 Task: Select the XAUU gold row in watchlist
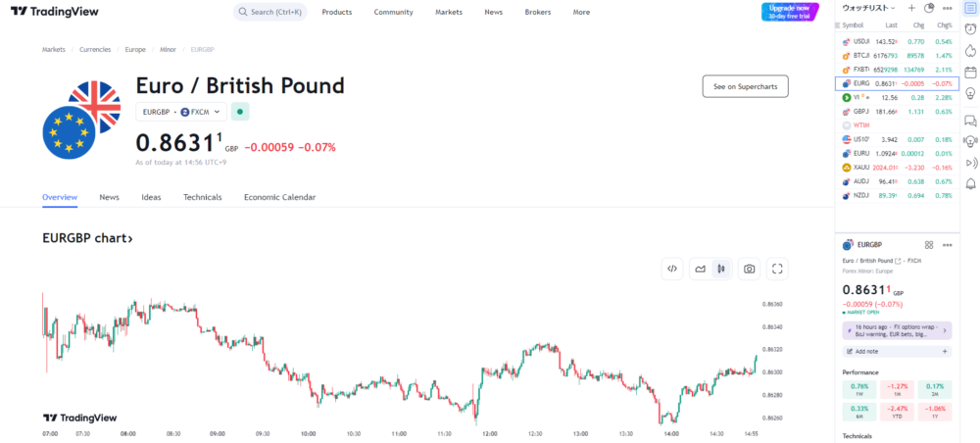897,168
